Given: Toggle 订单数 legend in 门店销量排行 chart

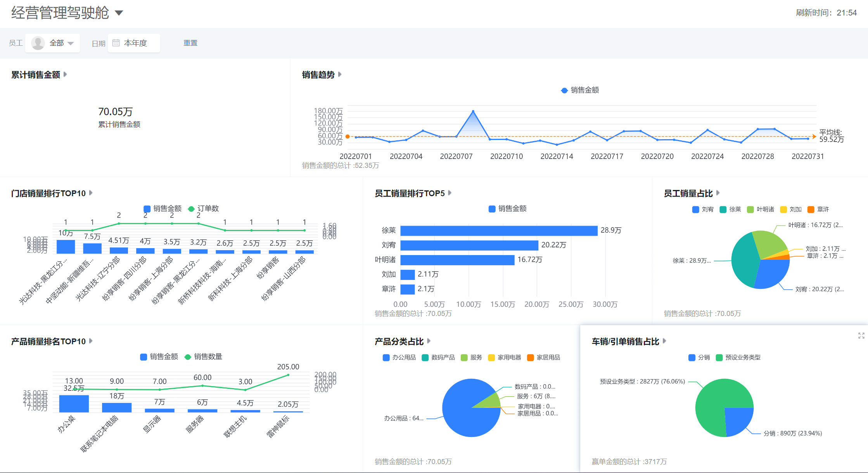Looking at the screenshot, I should [203, 209].
